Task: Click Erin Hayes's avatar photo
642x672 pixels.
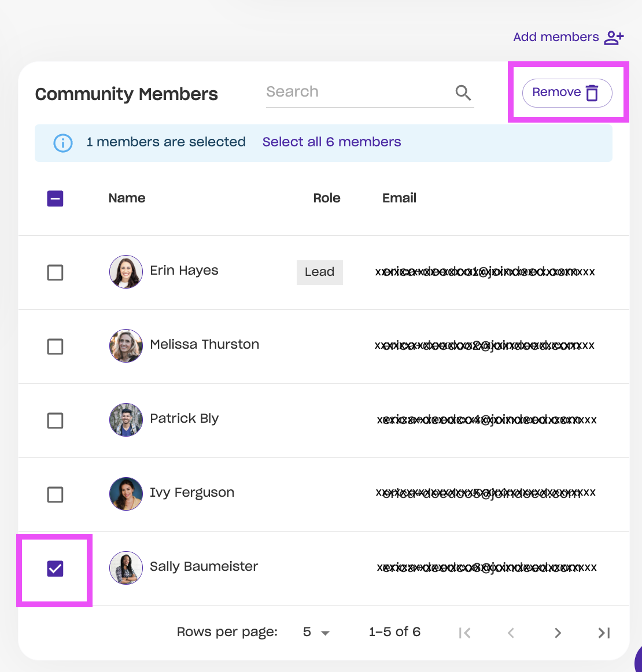Action: tap(126, 272)
